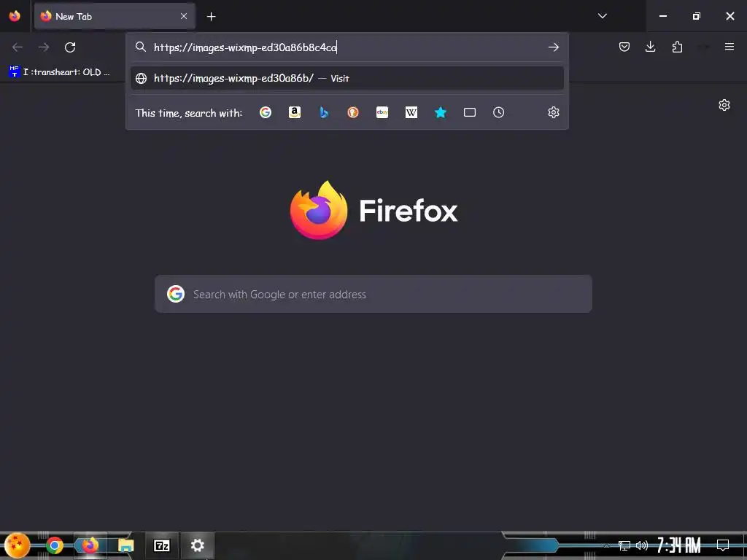Visit the suggested images-wixmp URL result
The image size is (747, 560).
click(347, 78)
